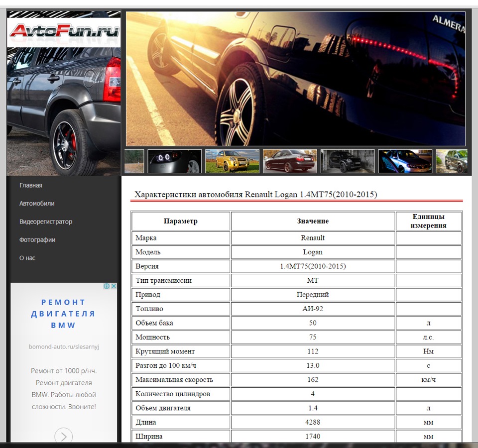This screenshot has height=448, width=478.
Task: Click the unit 'л' in Объем двигателя row
Action: [428, 408]
